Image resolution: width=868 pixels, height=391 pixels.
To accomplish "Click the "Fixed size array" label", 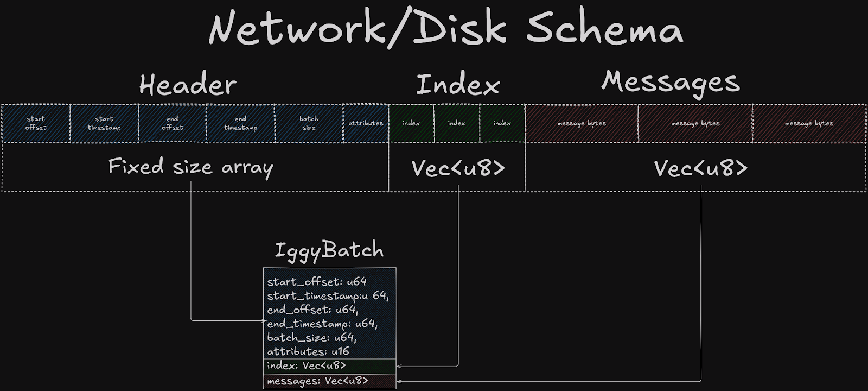I will pos(191,167).
